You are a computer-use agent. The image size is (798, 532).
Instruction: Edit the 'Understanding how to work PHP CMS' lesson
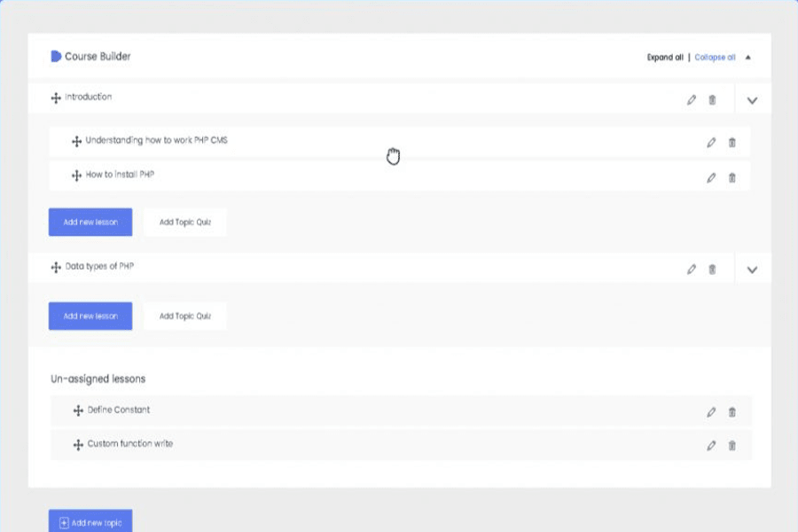[x=711, y=142]
